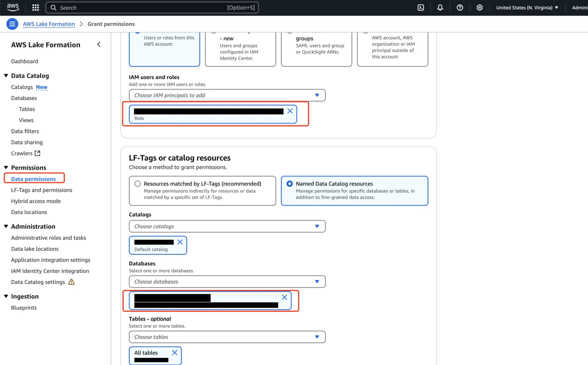The width and height of the screenshot is (588, 365).
Task: Collapse the Permissions section
Action: click(x=6, y=167)
